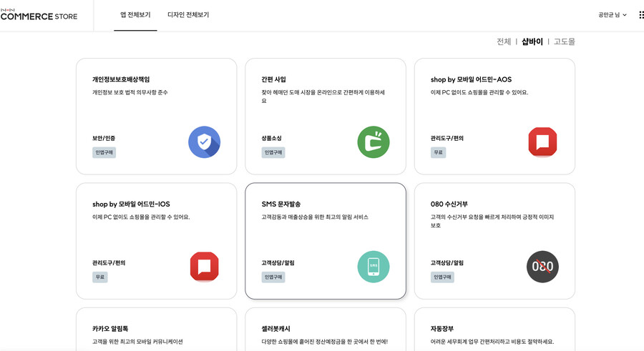Click 인앱구매 badge on SMS 문자발송 card
Viewport: 644px width, 351px height.
pyautogui.click(x=273, y=277)
